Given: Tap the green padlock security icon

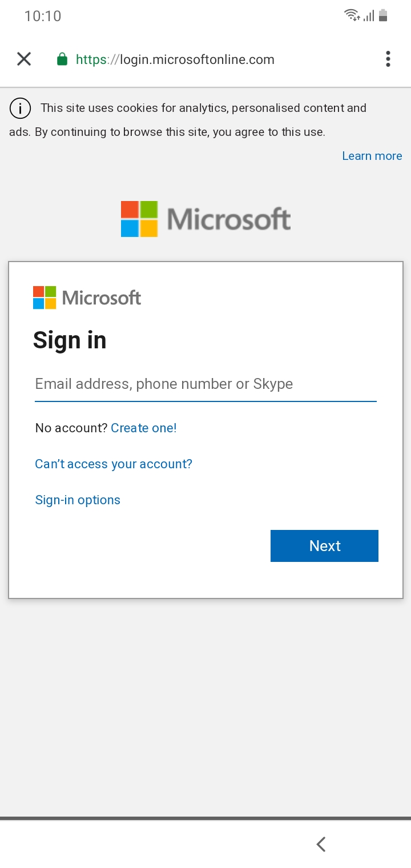Looking at the screenshot, I should (x=61, y=59).
